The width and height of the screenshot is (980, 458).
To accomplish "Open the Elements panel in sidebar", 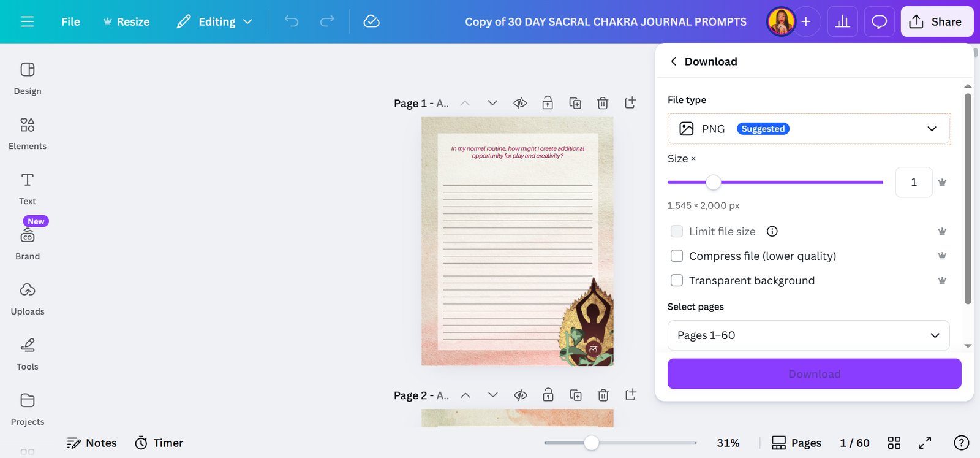I will pyautogui.click(x=28, y=134).
